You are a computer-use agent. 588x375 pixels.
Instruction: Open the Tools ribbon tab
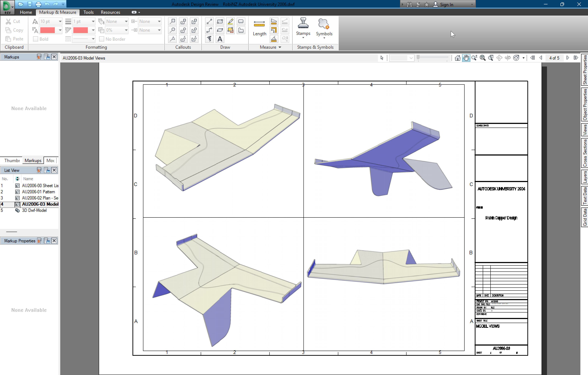[x=88, y=12]
